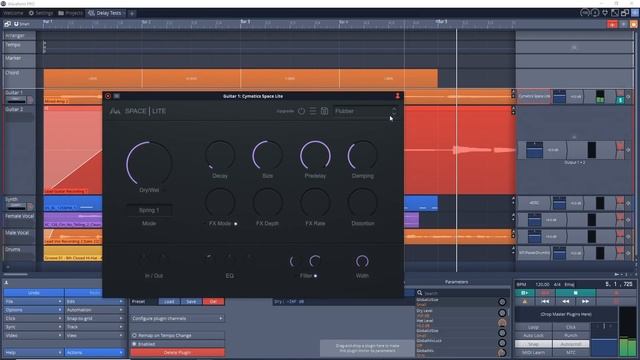Open the Help menu
Viewport: 640px width, 360px height.
pyautogui.click(x=33, y=352)
